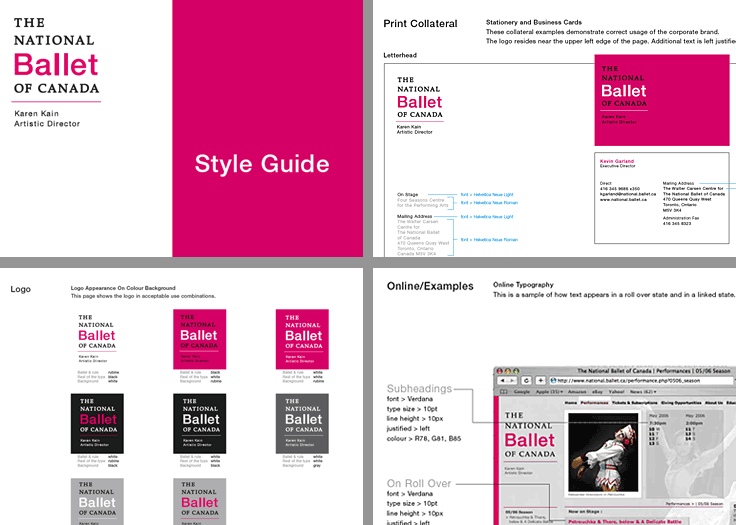The height and width of the screenshot is (525, 736).
Task: Click 'Karen Kain' under the cover logo
Action: 37,114
